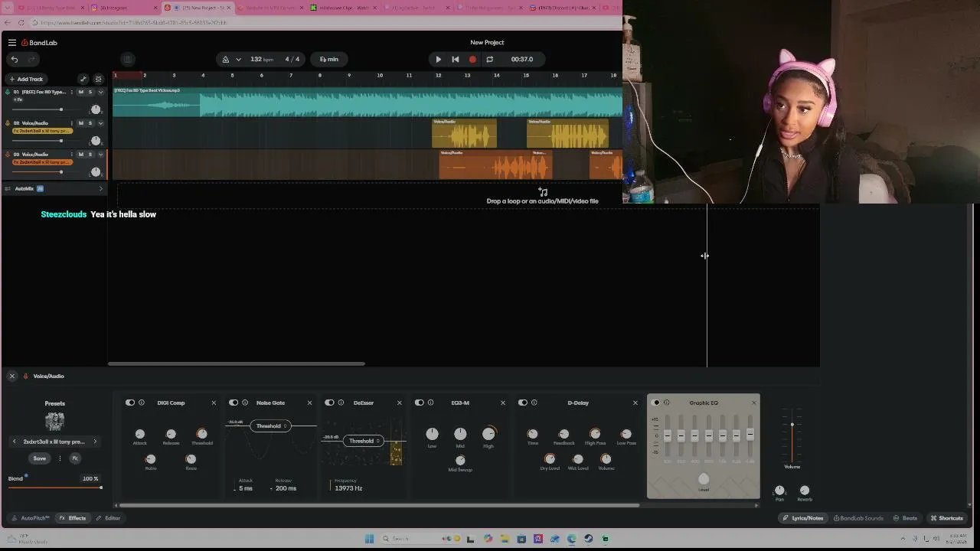Remove the D-Delay effect
The width and height of the screenshot is (980, 551).
pos(635,403)
